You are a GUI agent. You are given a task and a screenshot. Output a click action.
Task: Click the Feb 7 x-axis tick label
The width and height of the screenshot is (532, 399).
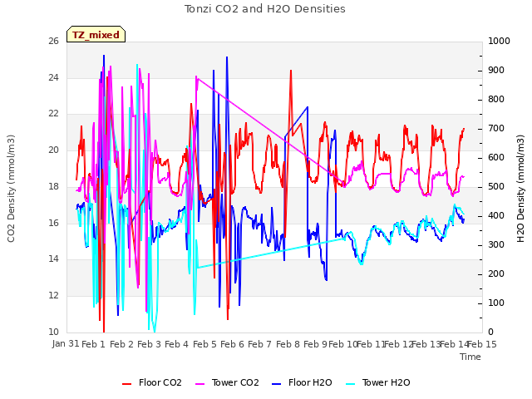click(x=259, y=344)
